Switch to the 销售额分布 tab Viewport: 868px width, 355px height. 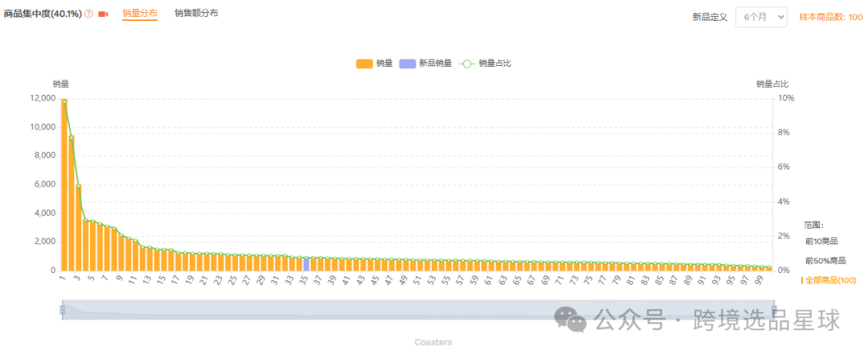click(196, 14)
